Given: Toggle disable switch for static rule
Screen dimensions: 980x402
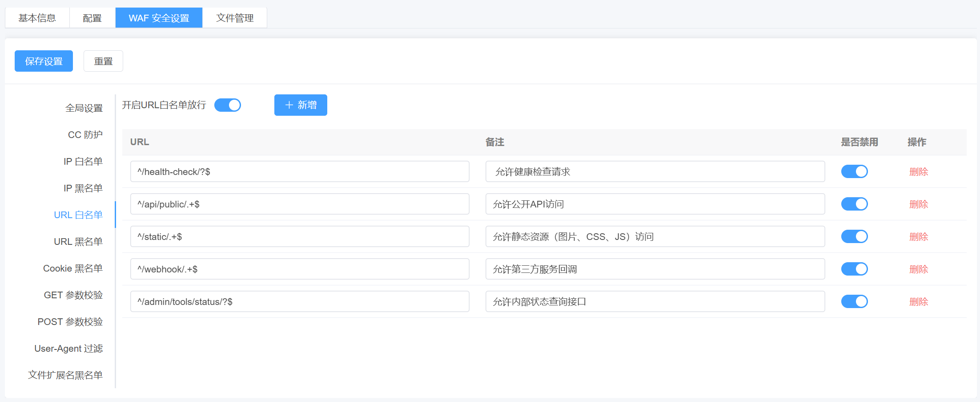Looking at the screenshot, I should coord(854,236).
